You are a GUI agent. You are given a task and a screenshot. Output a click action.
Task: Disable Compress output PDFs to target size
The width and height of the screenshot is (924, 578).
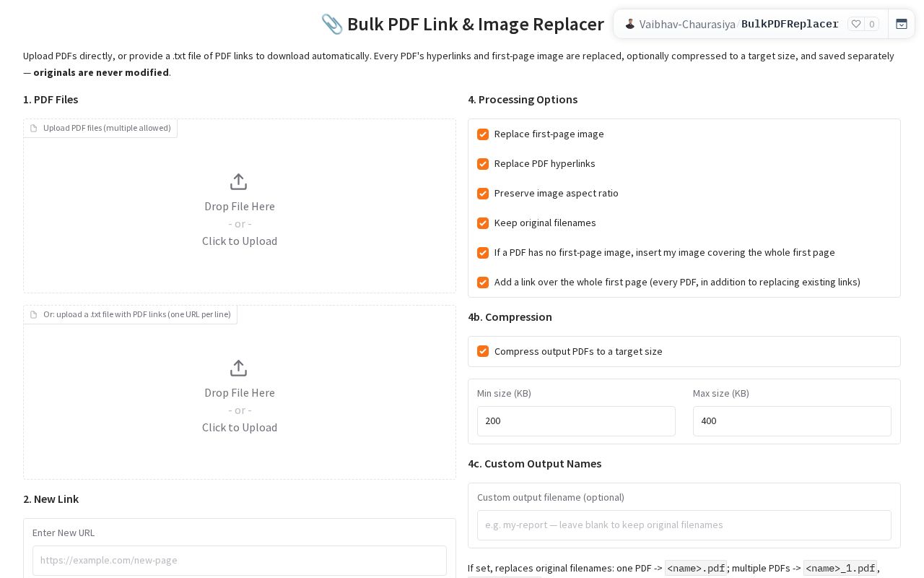(483, 352)
